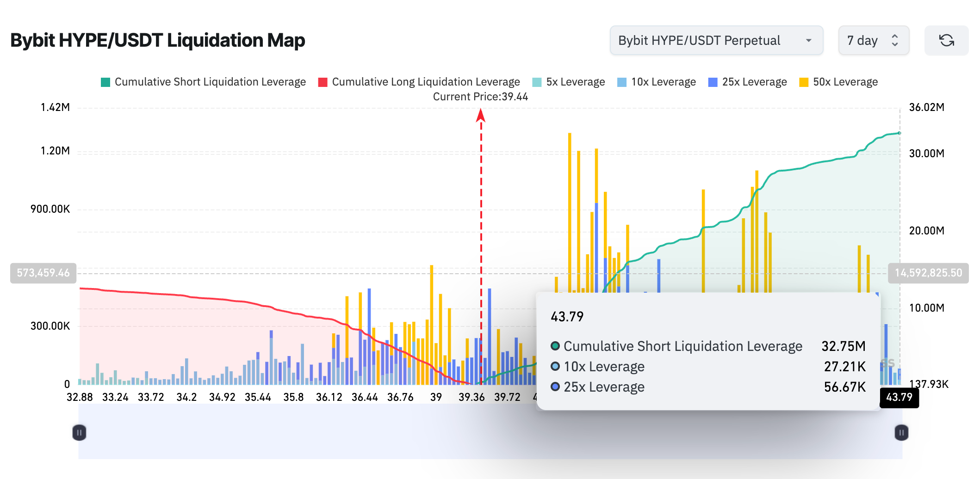The image size is (980, 479).
Task: Click the red current price arrow marker
Action: click(x=481, y=115)
